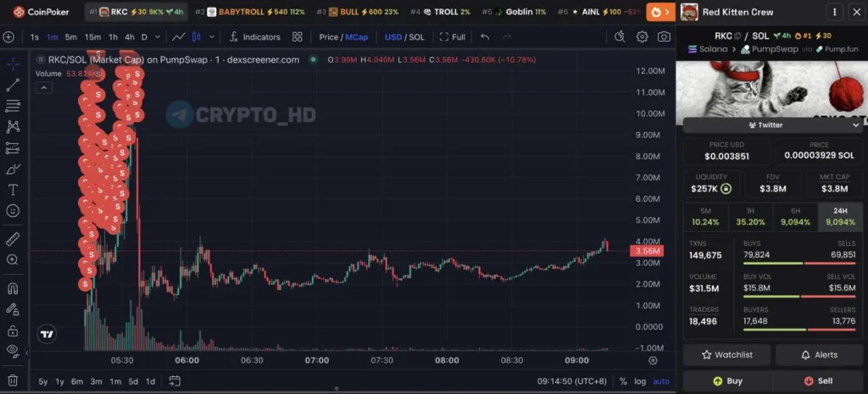The image size is (868, 394).
Task: Open the time axis settings gear
Action: pos(653,361)
